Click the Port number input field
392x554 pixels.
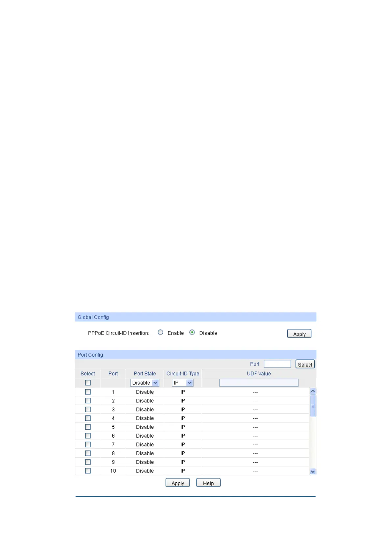(277, 364)
